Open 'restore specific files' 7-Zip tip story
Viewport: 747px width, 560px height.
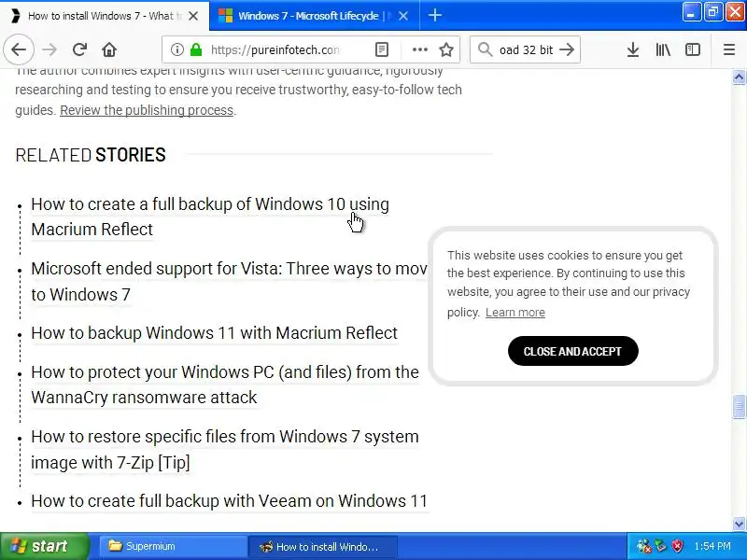[224, 450]
